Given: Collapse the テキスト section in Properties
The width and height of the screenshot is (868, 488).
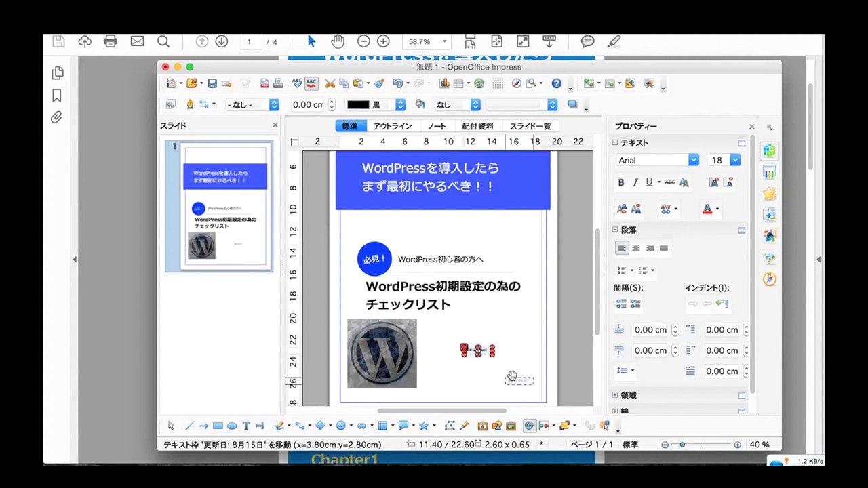Looking at the screenshot, I should [x=615, y=143].
